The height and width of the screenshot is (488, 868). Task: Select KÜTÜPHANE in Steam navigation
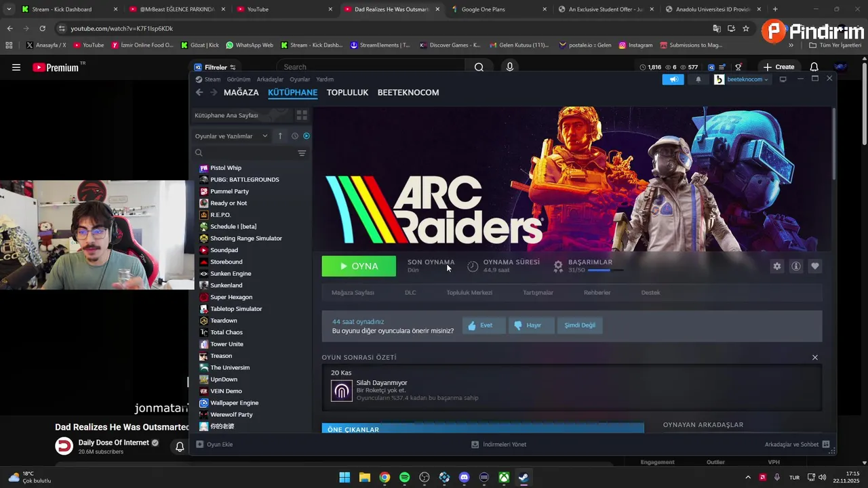point(292,92)
